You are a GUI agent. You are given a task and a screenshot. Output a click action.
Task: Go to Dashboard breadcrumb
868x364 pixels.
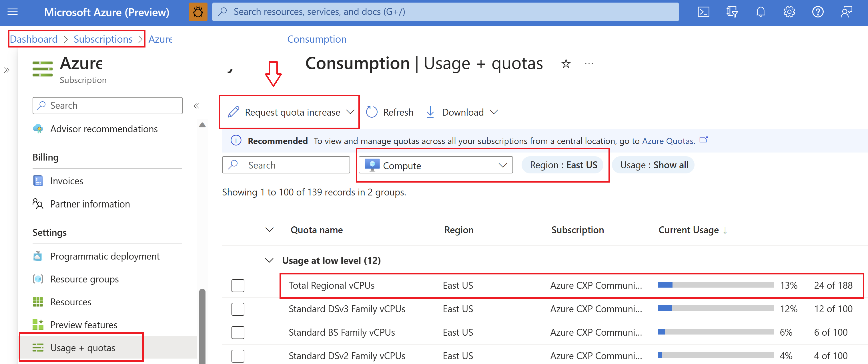[34, 39]
